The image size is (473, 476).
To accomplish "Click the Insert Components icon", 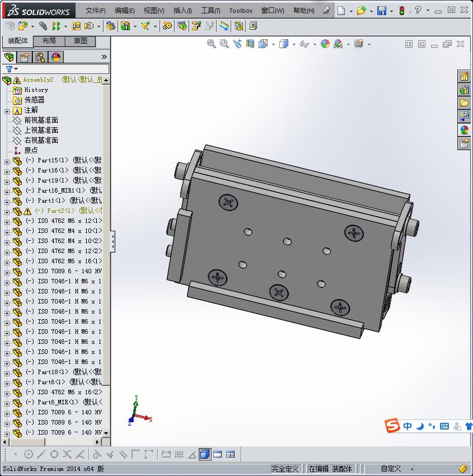I will 23,26.
